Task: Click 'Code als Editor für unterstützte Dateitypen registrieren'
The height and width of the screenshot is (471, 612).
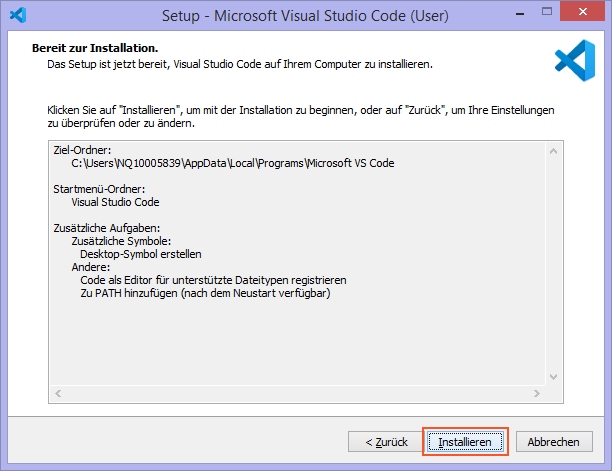Action: (x=213, y=280)
